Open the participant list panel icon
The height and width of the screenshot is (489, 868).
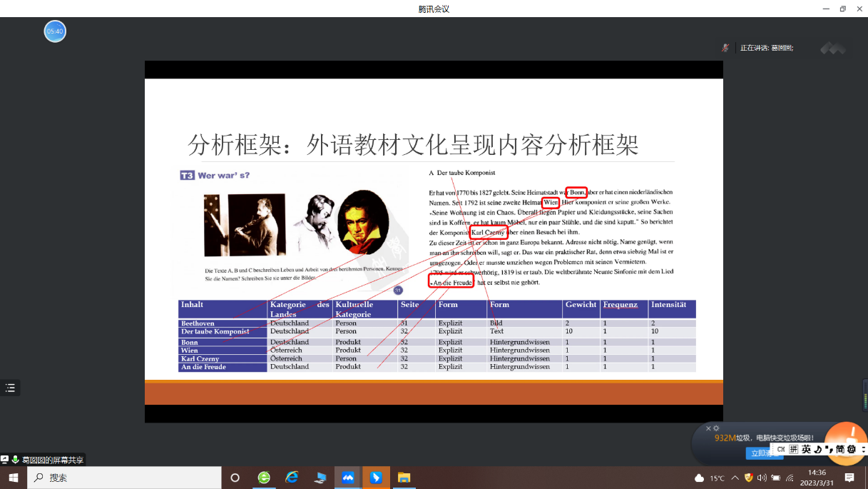point(10,388)
